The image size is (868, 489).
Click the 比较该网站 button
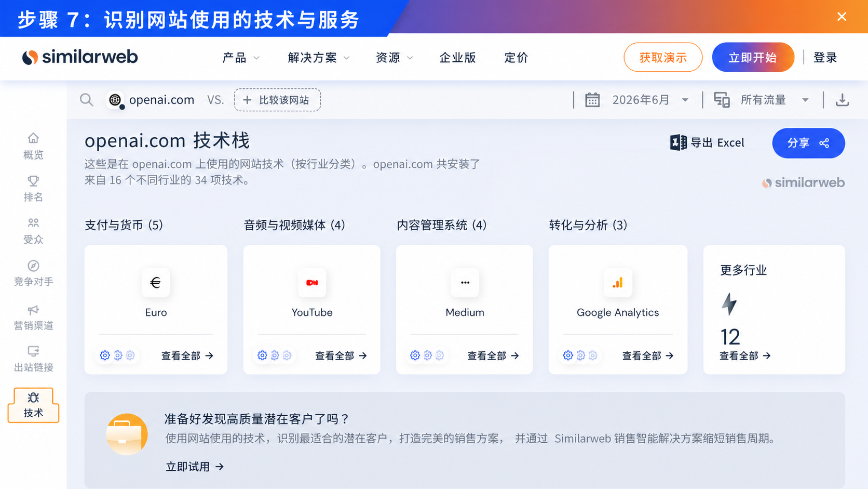(277, 100)
